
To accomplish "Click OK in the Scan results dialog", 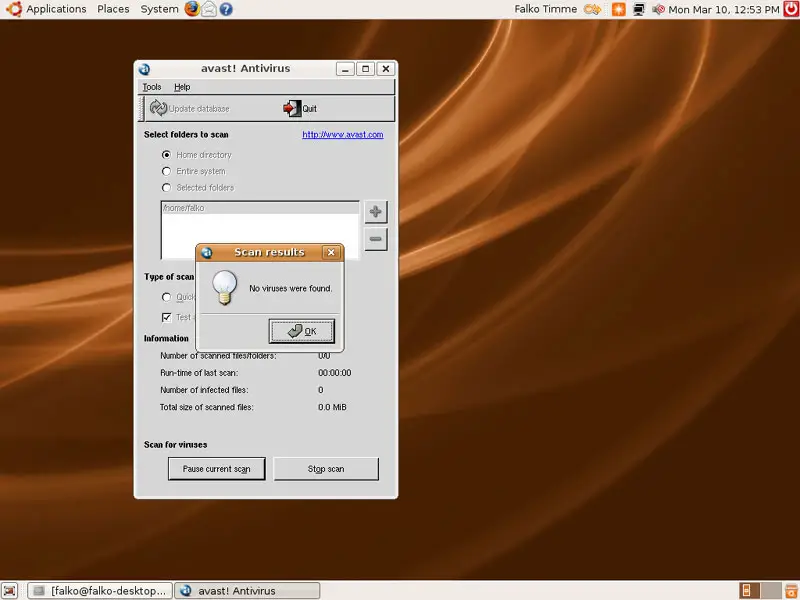I will (302, 331).
